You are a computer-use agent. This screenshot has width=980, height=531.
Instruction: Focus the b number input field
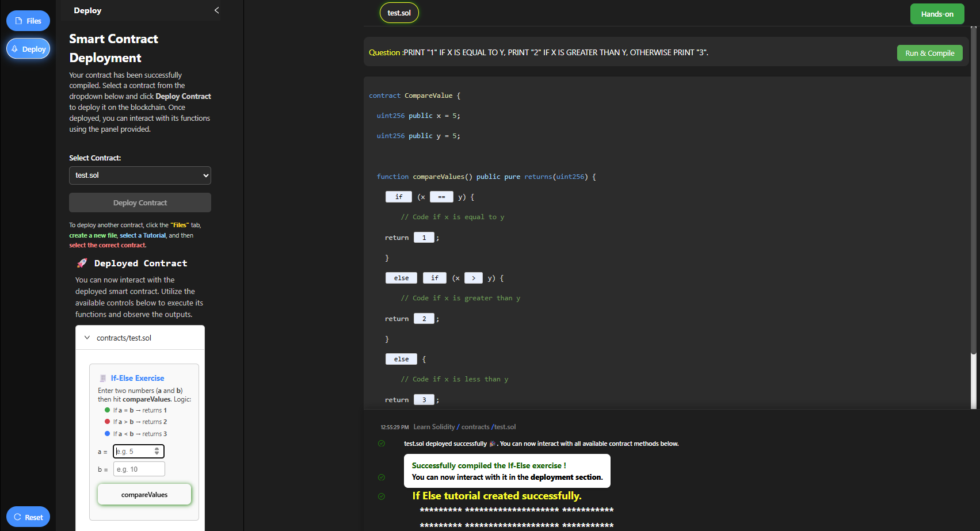coord(139,469)
